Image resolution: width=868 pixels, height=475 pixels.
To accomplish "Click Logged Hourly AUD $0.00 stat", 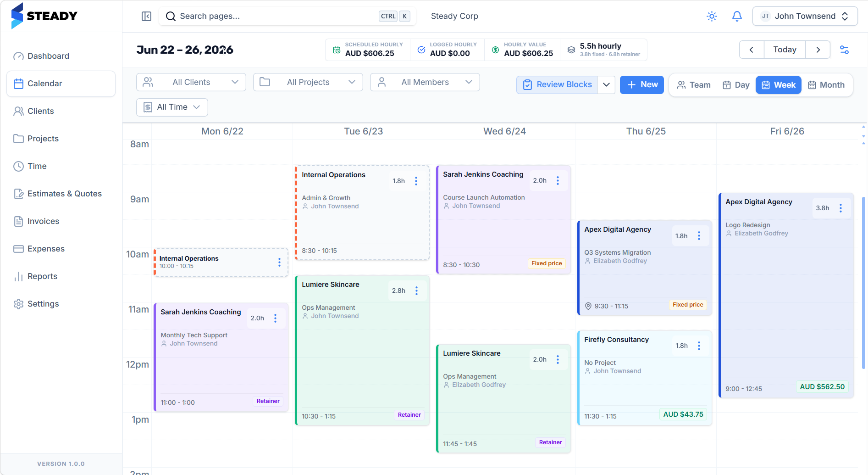I will click(447, 50).
